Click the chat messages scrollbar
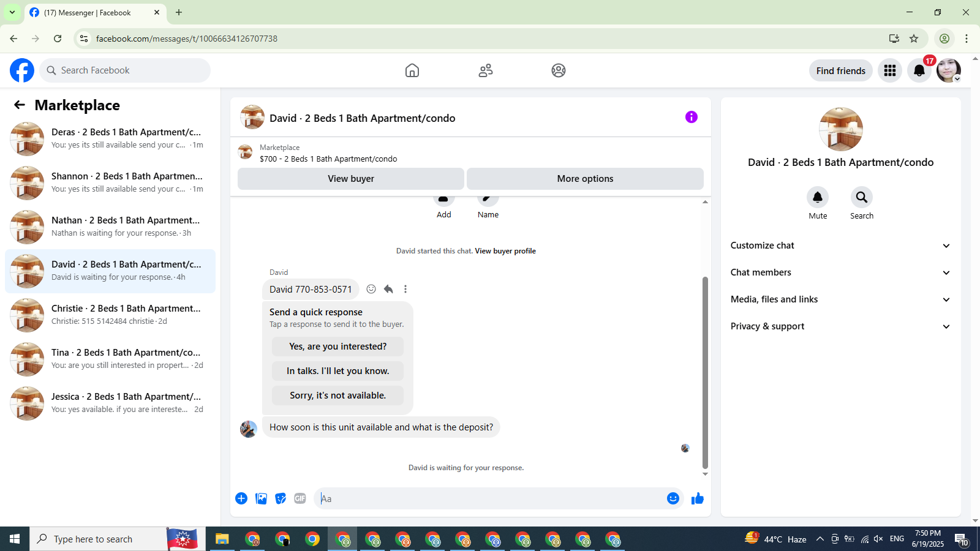The width and height of the screenshot is (980, 551). coord(705,372)
